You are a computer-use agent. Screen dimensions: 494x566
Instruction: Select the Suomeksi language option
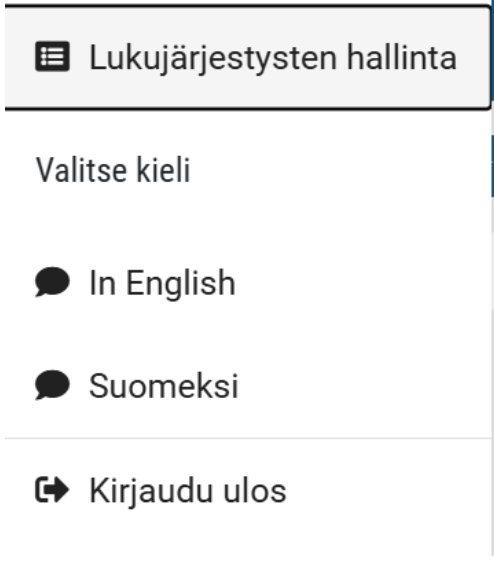[163, 386]
